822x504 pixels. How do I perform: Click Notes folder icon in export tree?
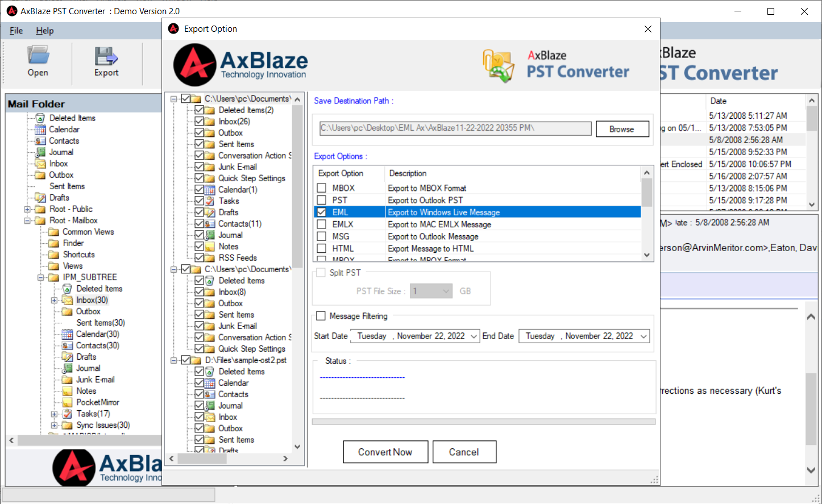[210, 247]
